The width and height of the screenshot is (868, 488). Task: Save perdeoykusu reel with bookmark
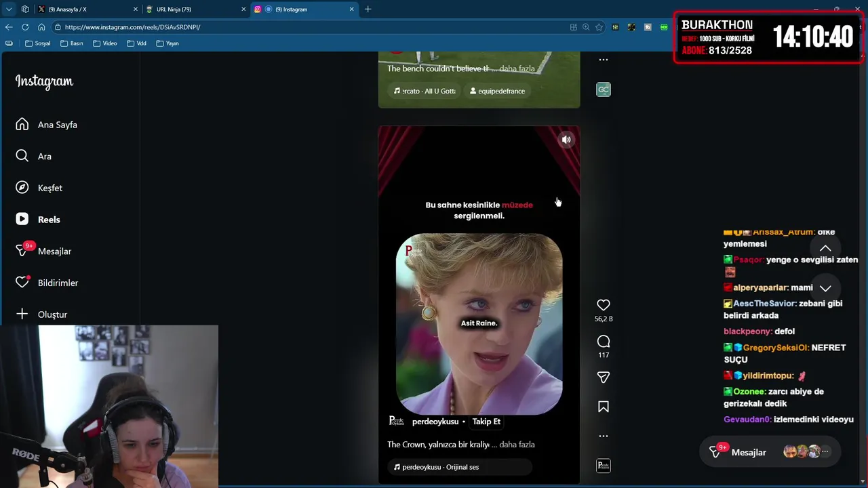(604, 407)
